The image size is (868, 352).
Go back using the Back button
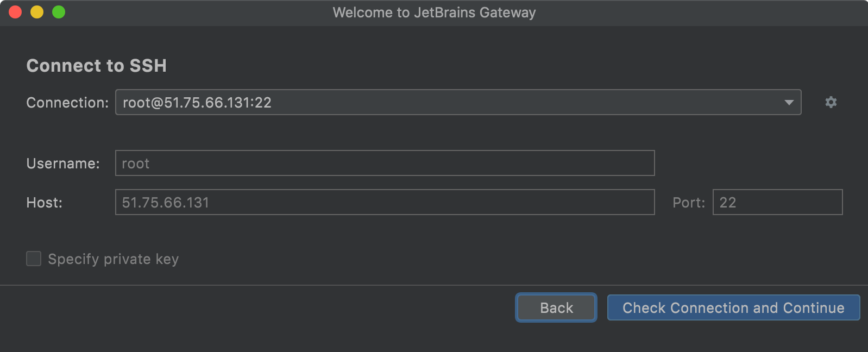556,307
